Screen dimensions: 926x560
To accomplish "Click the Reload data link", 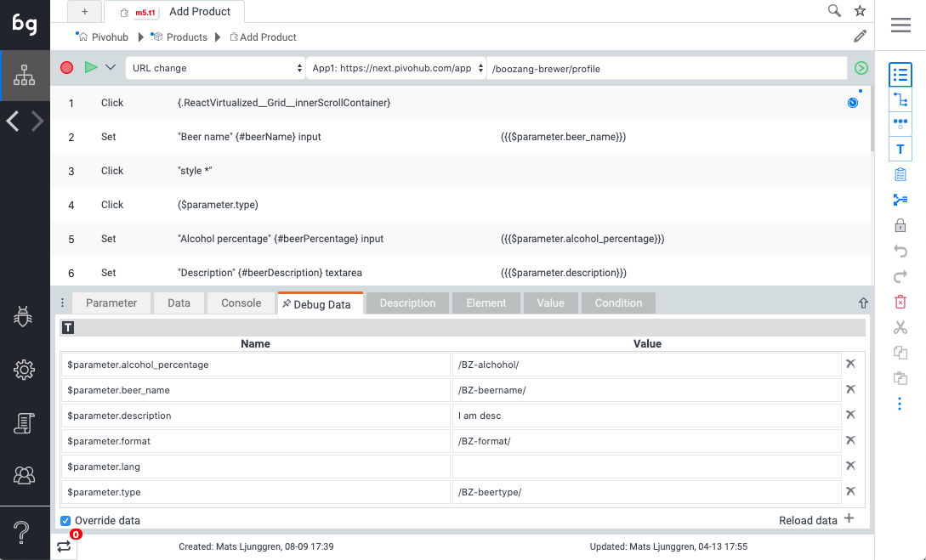I will [807, 519].
